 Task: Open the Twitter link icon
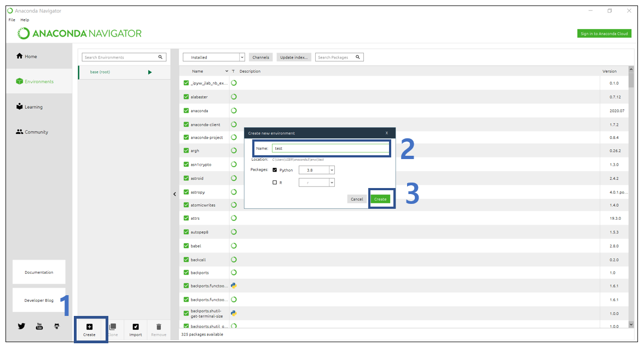pos(21,326)
